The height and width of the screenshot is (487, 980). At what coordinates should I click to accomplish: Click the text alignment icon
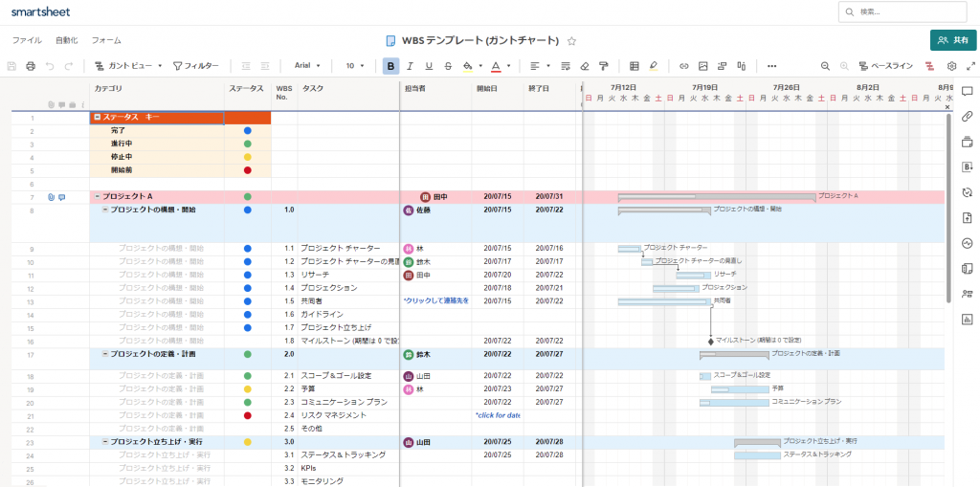click(535, 66)
